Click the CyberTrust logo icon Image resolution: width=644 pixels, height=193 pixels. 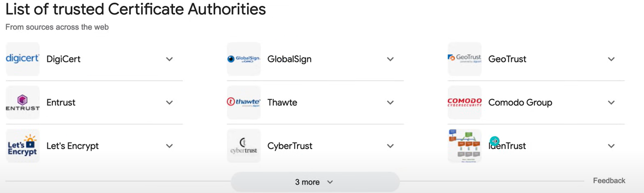coord(244,146)
